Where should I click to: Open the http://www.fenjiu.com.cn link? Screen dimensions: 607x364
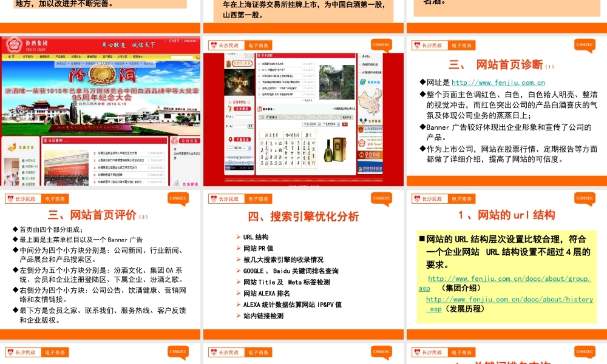[x=498, y=83]
